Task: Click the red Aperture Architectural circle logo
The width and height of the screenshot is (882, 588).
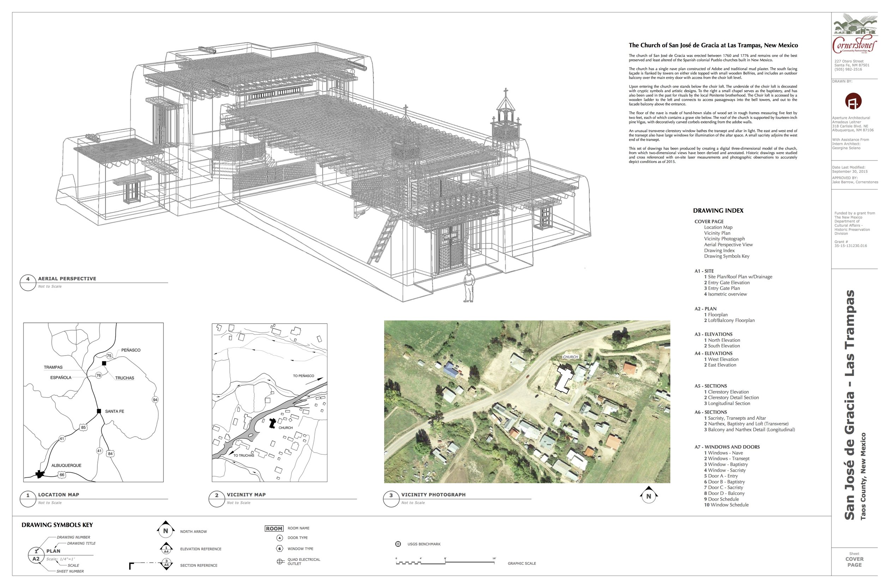Action: pyautogui.click(x=853, y=101)
